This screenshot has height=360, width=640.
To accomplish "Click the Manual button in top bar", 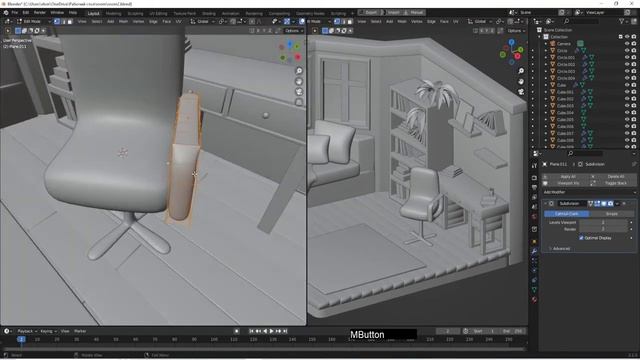I will click(415, 13).
